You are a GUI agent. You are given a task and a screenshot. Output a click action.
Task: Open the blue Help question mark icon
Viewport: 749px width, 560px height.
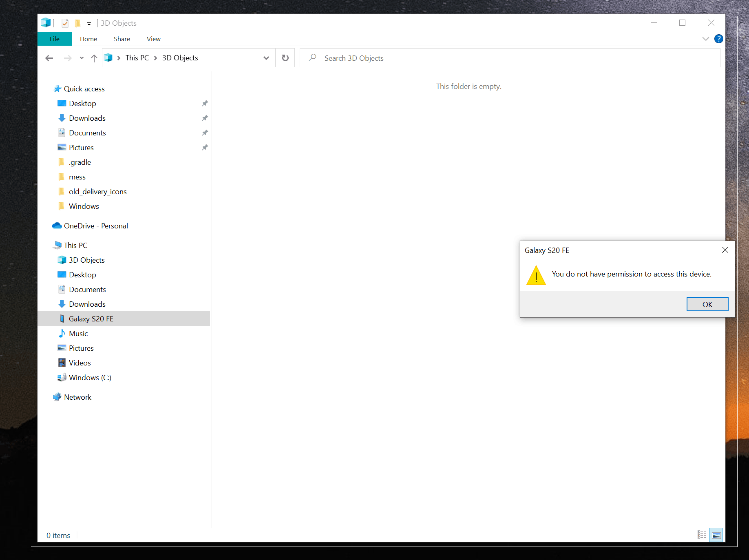point(719,39)
